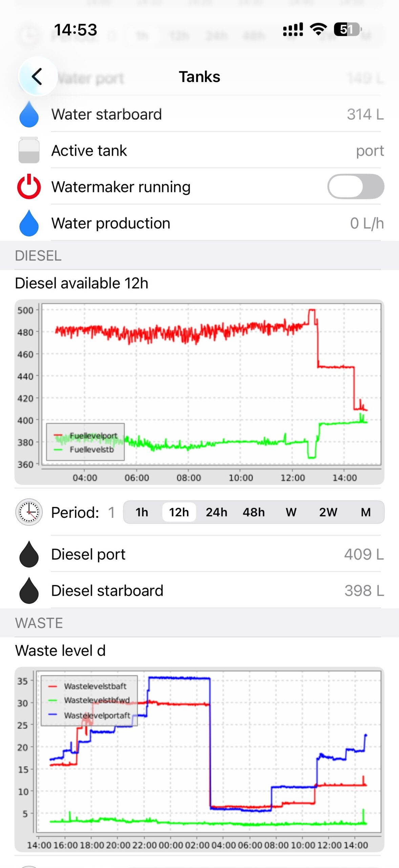Tap the Water starboard droplet icon
This screenshot has width=399, height=868.
[29, 114]
